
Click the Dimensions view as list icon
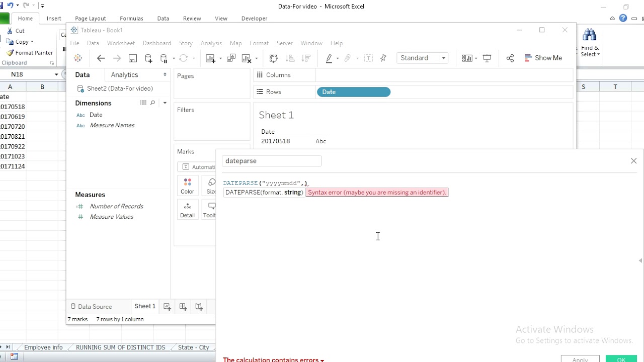click(x=143, y=103)
